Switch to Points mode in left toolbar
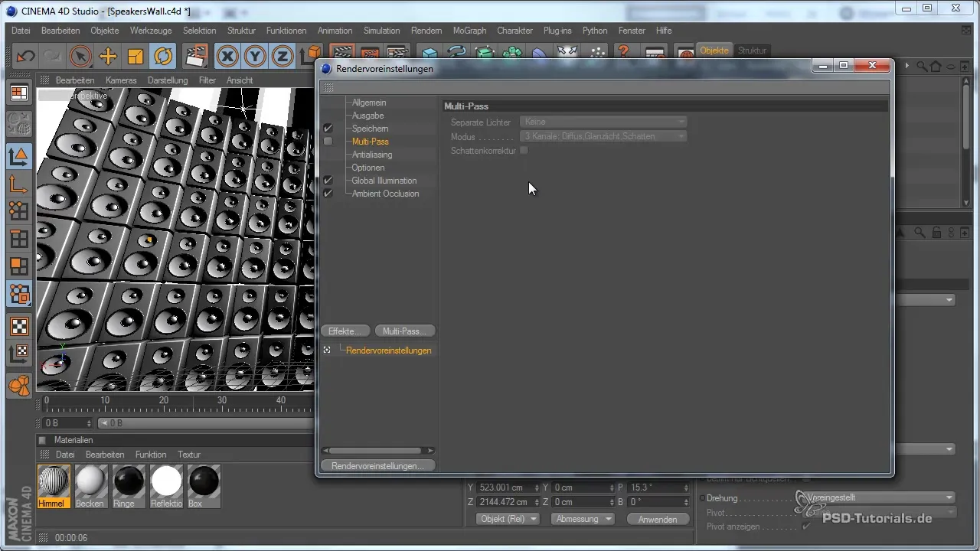980x551 pixels. [x=19, y=210]
